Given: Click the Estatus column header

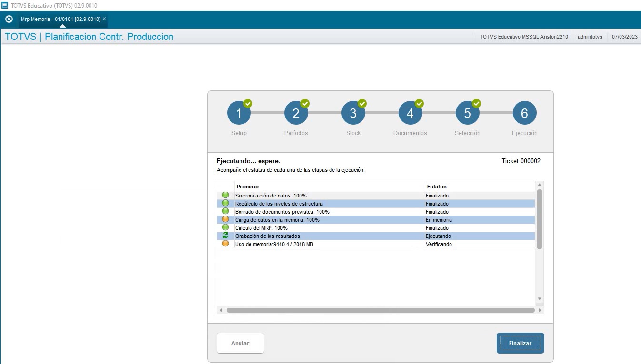Looking at the screenshot, I should pyautogui.click(x=480, y=187).
